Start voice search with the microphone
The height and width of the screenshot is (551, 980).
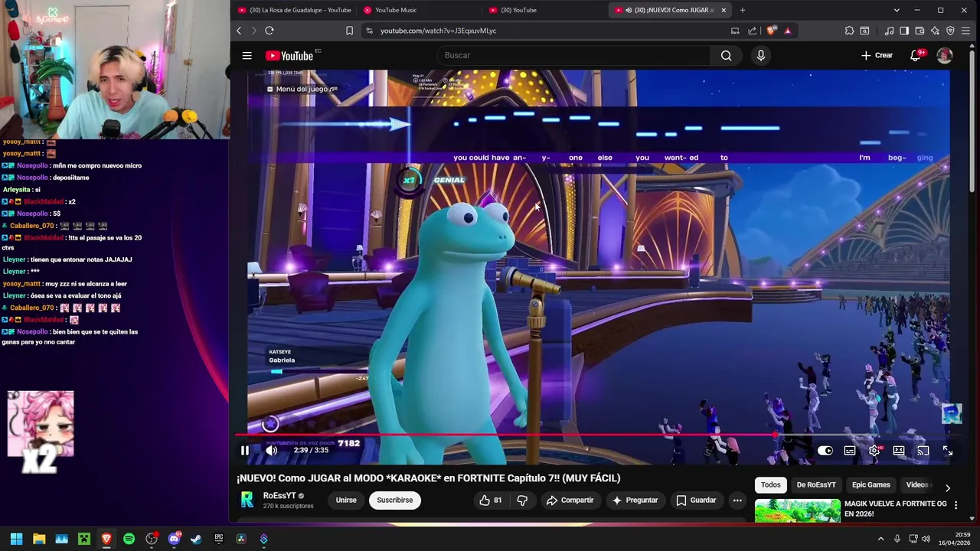(x=760, y=55)
